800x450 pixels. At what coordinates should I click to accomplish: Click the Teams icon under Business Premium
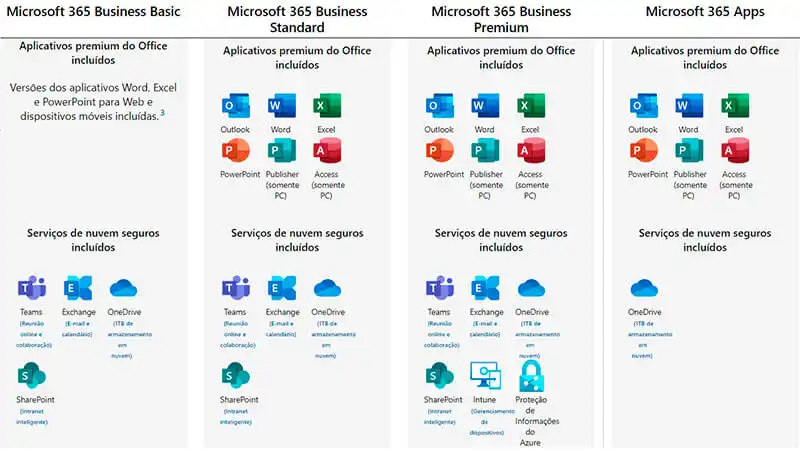[x=440, y=288]
